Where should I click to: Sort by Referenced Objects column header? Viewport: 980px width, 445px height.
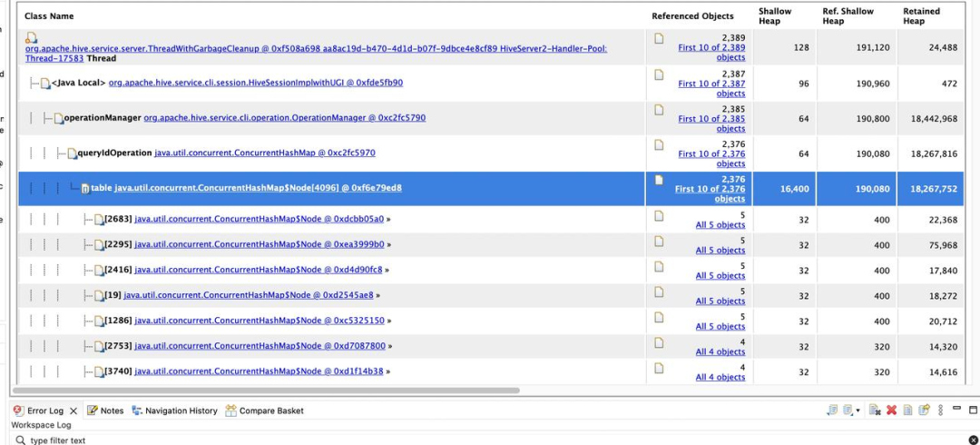pyautogui.click(x=692, y=16)
